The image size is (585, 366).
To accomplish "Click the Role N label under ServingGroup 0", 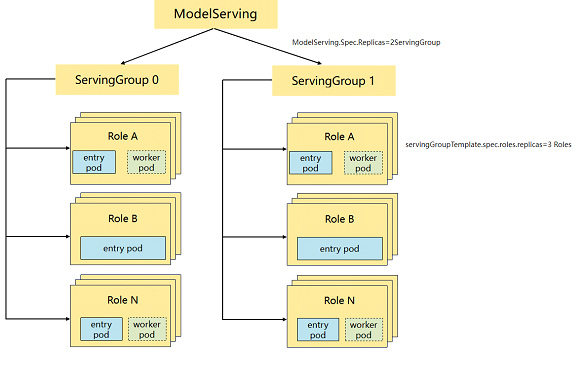I will point(123,300).
